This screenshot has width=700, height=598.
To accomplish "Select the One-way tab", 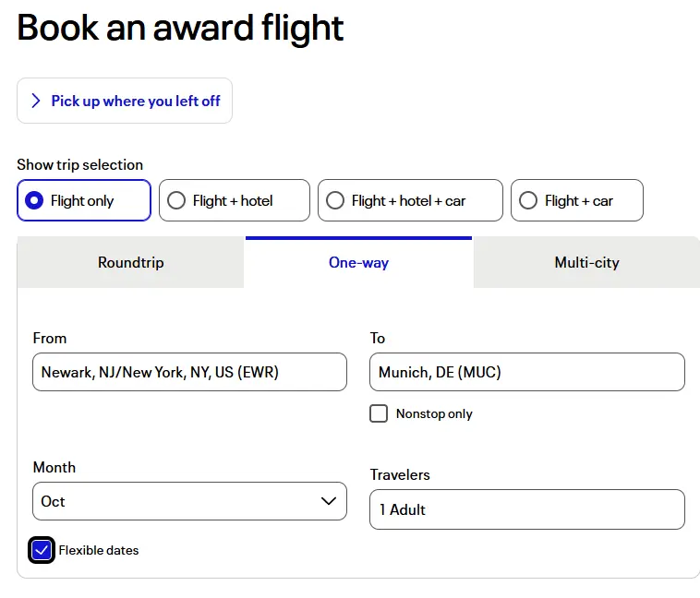I will (358, 263).
